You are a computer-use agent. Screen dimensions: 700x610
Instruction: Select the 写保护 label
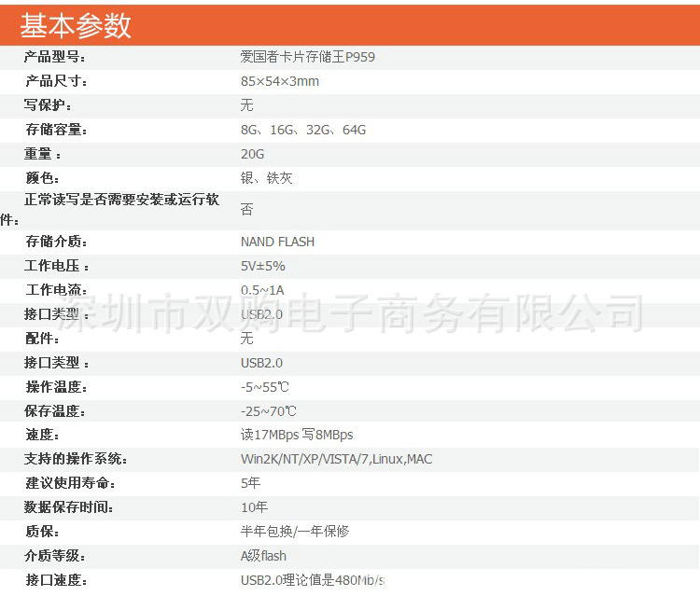click(48, 105)
